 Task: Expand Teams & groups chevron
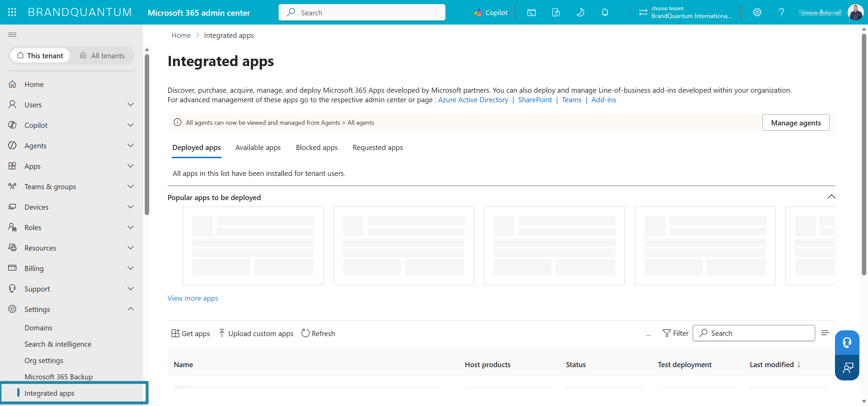[x=130, y=186]
